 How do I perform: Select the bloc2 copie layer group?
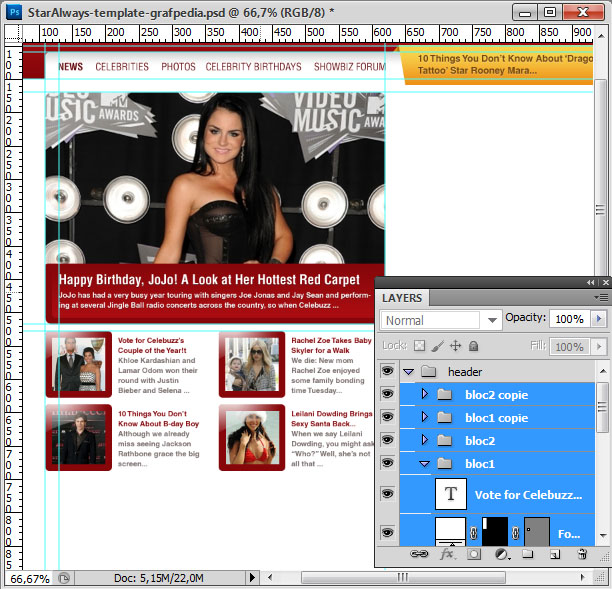[498, 394]
